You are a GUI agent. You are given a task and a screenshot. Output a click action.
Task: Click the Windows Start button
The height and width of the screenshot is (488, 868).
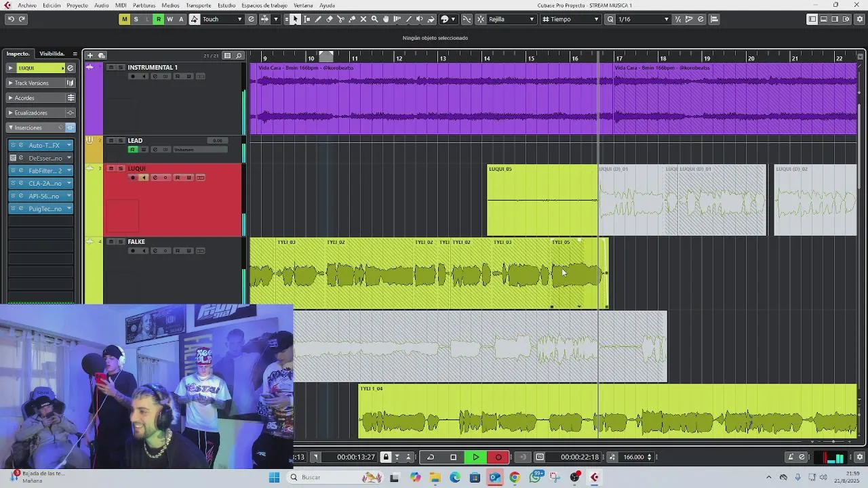(274, 477)
